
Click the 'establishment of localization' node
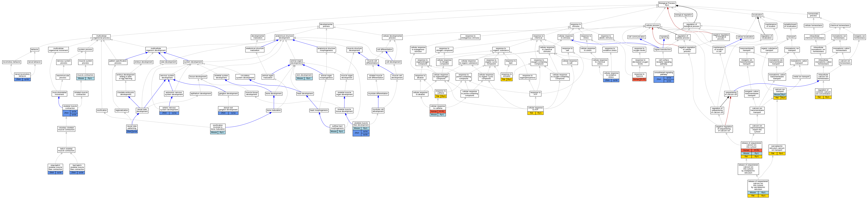pyautogui.click(x=790, y=25)
